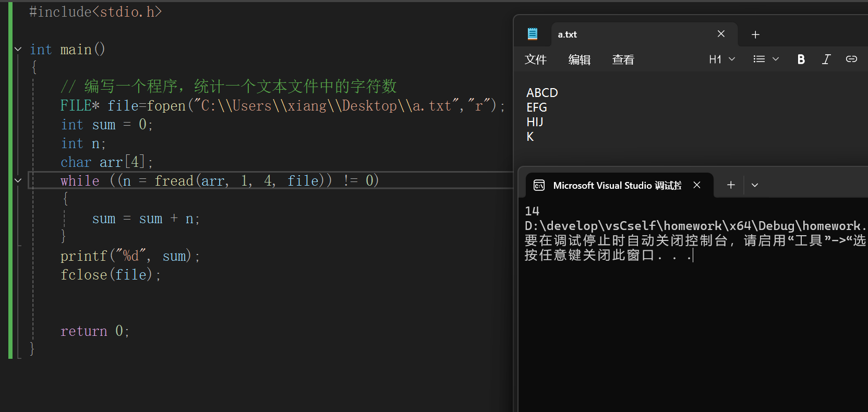Click the K line in Notepad
Screen dimensions: 868x412
(x=530, y=137)
